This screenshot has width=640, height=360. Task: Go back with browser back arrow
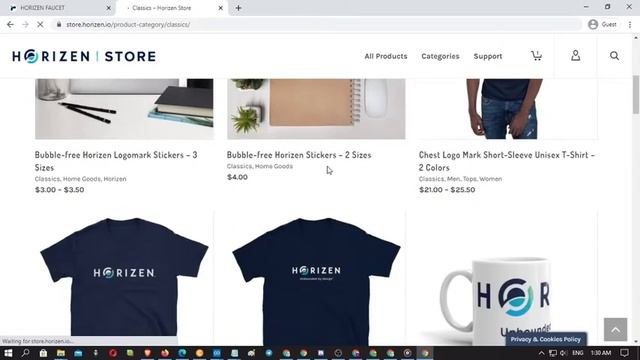10,24
